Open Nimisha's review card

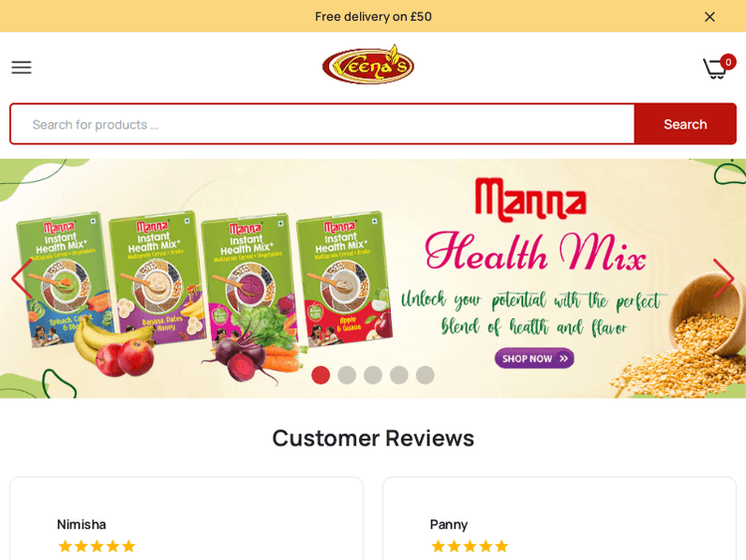[187, 518]
